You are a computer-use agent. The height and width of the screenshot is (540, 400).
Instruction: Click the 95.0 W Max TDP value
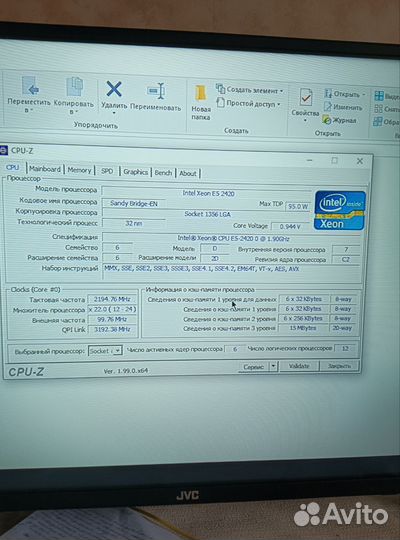(x=298, y=206)
